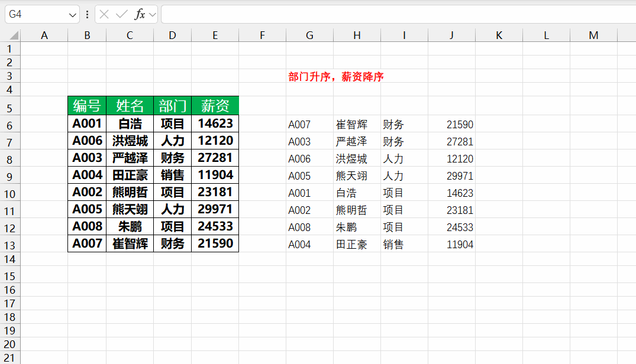Image resolution: width=636 pixels, height=364 pixels.
Task: Click into the formula bar input field
Action: pos(398,15)
